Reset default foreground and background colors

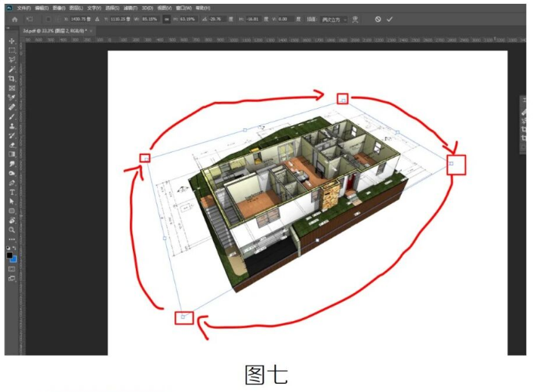tap(8, 248)
